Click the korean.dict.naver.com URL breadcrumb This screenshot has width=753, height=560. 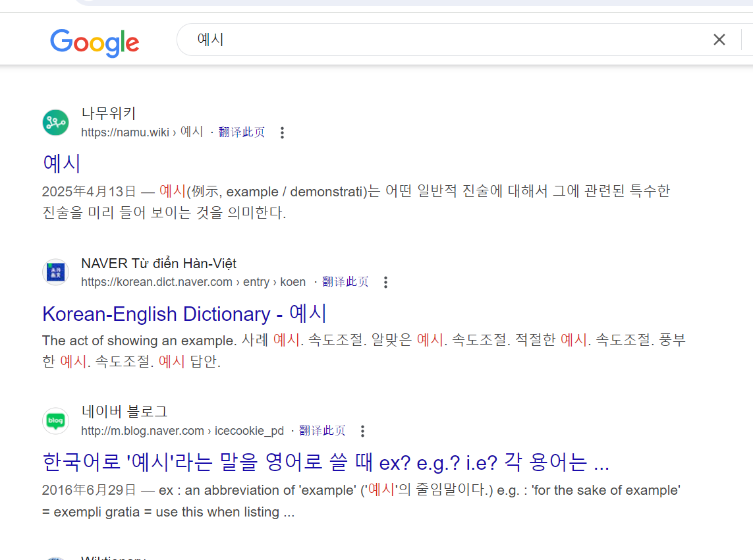point(194,282)
